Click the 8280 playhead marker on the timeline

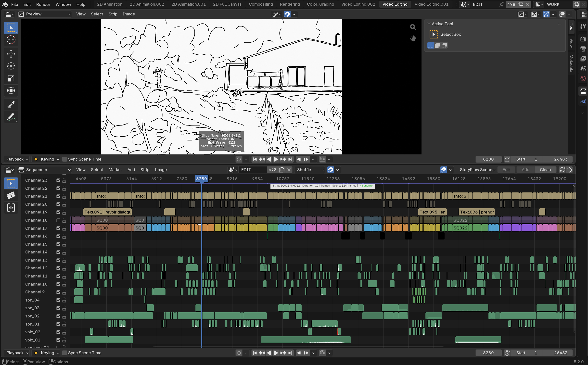[202, 179]
